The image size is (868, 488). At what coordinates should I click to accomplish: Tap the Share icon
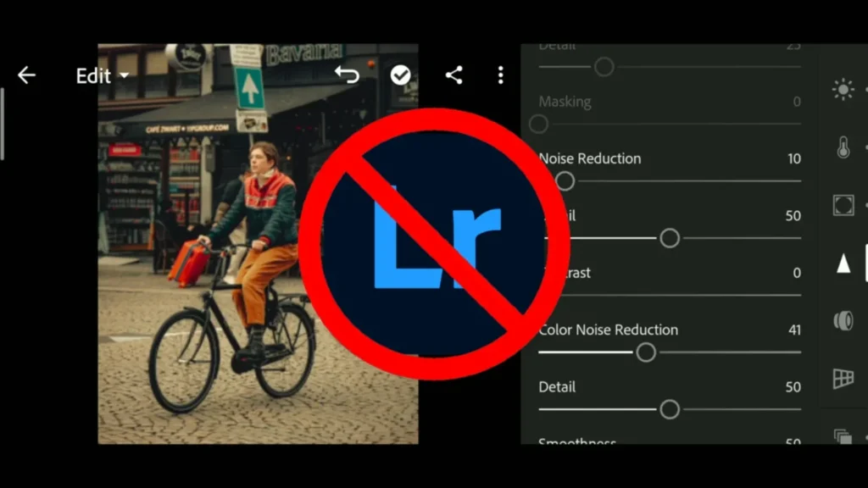pos(453,75)
